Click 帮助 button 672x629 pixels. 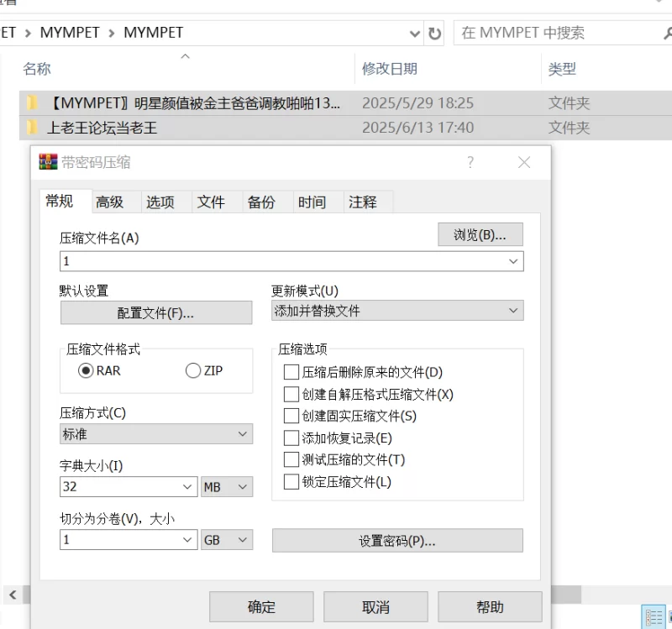pyautogui.click(x=490, y=606)
